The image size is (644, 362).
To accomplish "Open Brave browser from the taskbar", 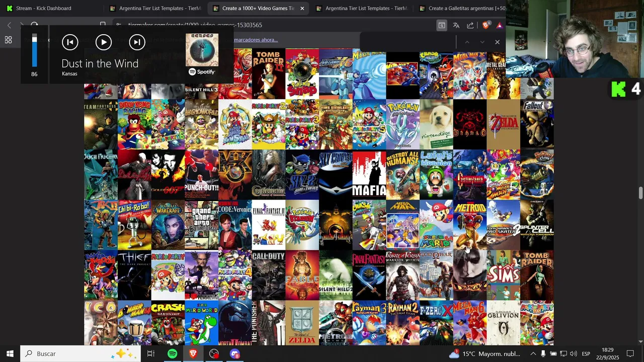I will [x=193, y=354].
